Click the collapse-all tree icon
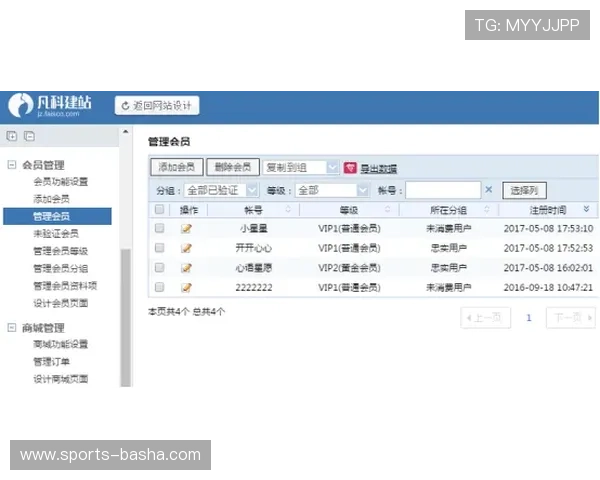The height and width of the screenshot is (480, 600). pyautogui.click(x=29, y=136)
